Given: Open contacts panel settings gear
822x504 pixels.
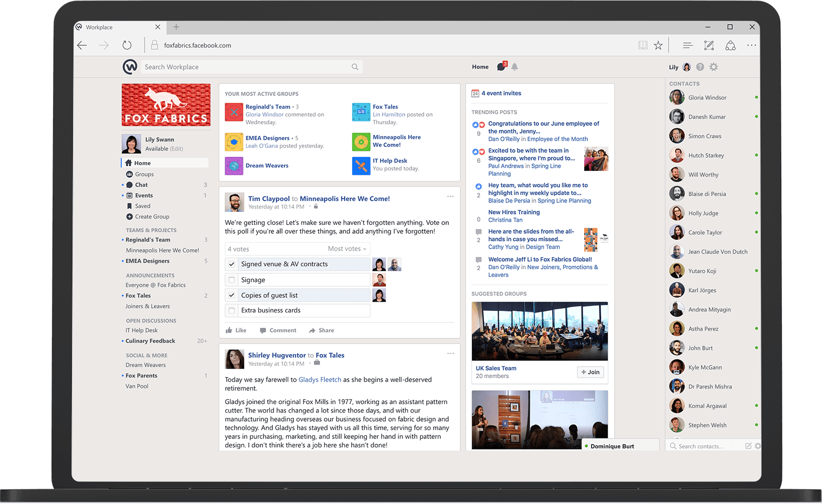Looking at the screenshot, I should point(757,446).
